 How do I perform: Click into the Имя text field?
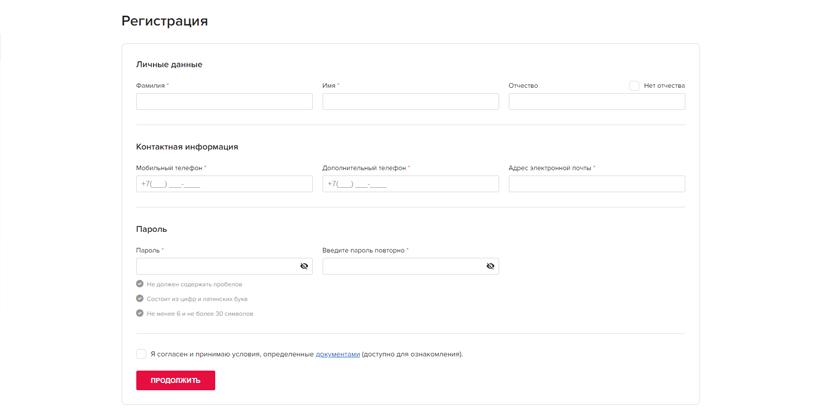pyautogui.click(x=410, y=102)
